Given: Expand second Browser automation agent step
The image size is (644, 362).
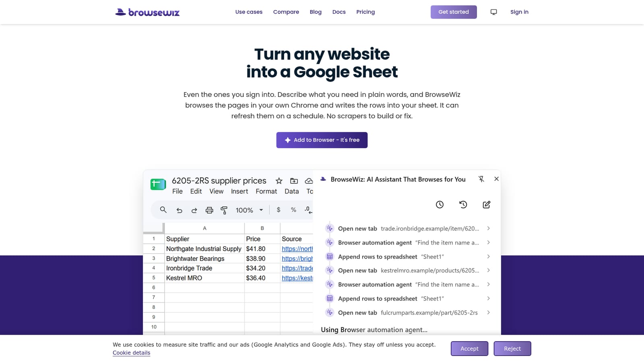Looking at the screenshot, I should [488, 284].
